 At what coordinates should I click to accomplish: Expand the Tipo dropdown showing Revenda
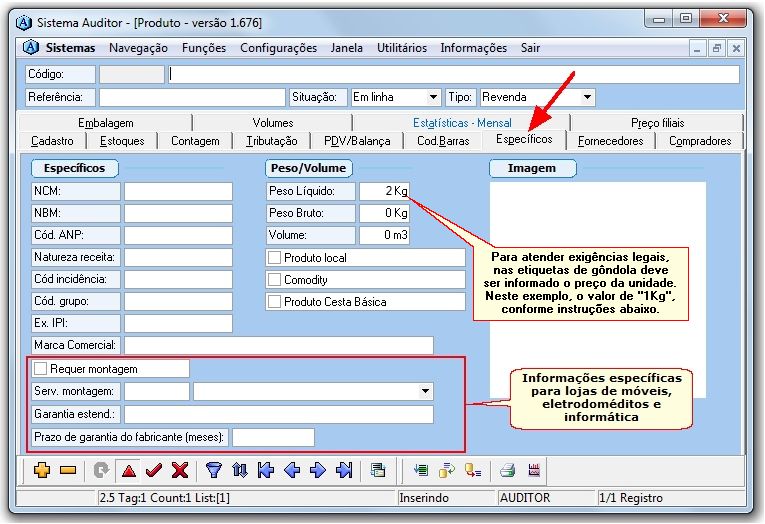click(x=586, y=97)
